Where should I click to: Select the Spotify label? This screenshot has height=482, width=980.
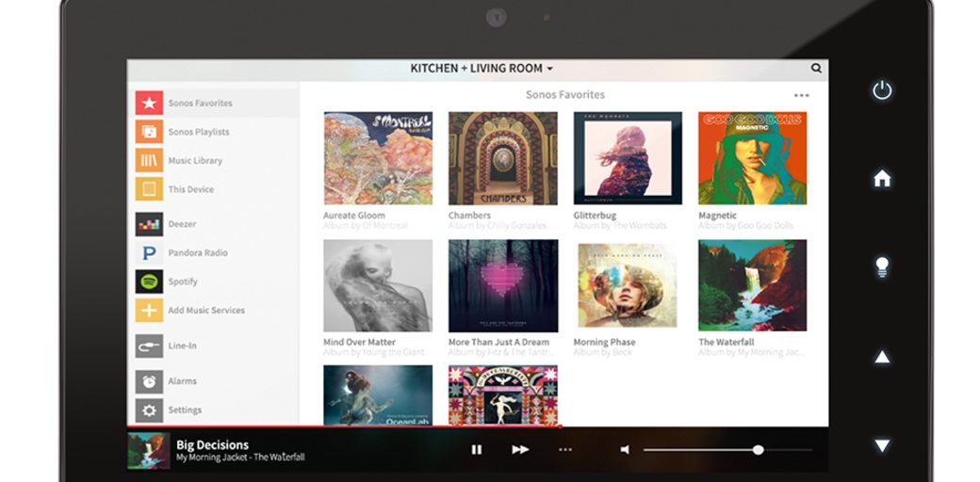pos(183,281)
